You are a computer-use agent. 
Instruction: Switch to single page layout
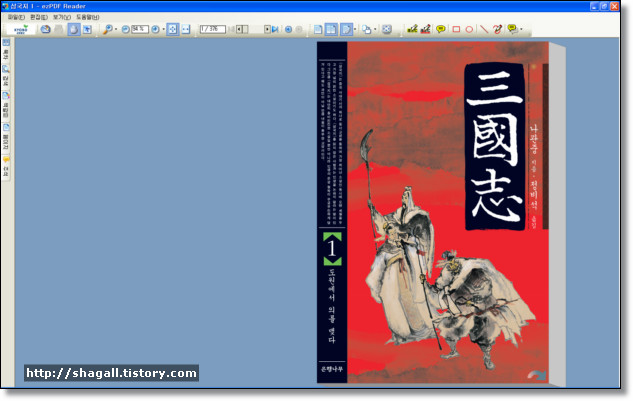pyautogui.click(x=318, y=29)
